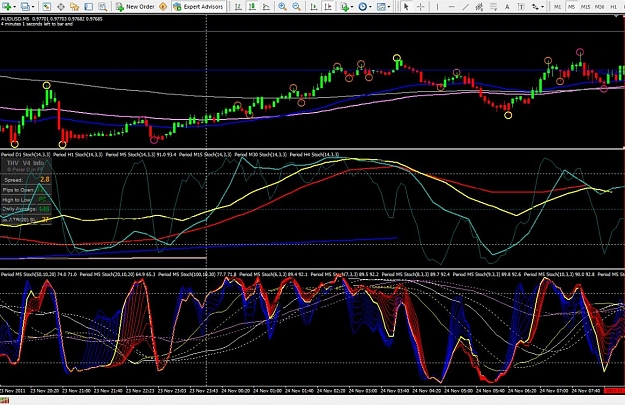
Task: Switch to M1 timeframe
Action: (557, 7)
